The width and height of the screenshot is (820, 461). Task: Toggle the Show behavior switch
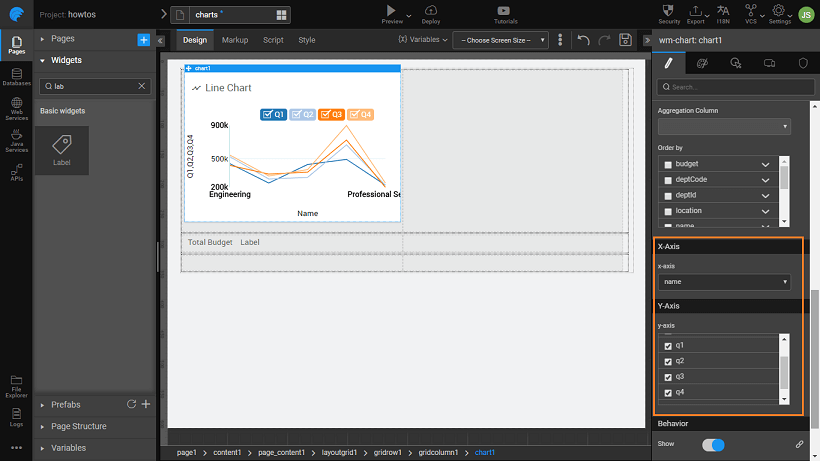pyautogui.click(x=713, y=444)
